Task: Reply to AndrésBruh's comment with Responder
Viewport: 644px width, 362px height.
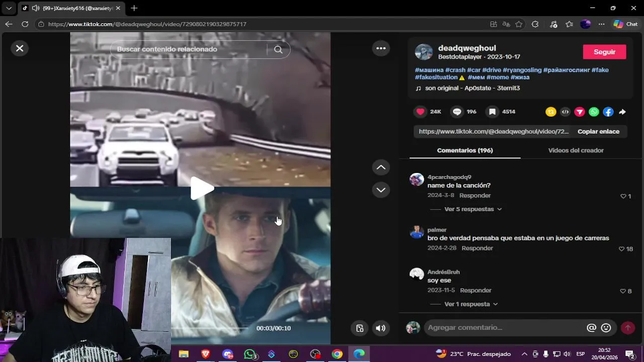Action: point(475,291)
